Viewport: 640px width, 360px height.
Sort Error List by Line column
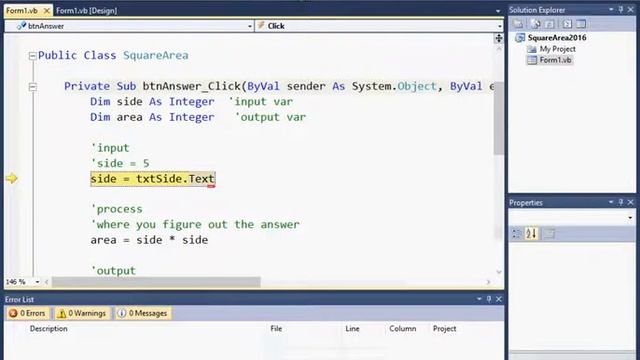352,329
